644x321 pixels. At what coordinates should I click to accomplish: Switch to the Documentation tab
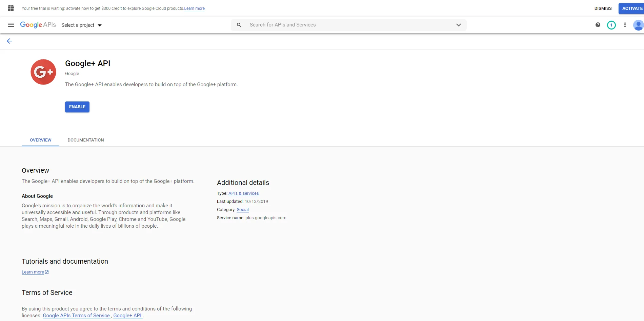pos(86,140)
